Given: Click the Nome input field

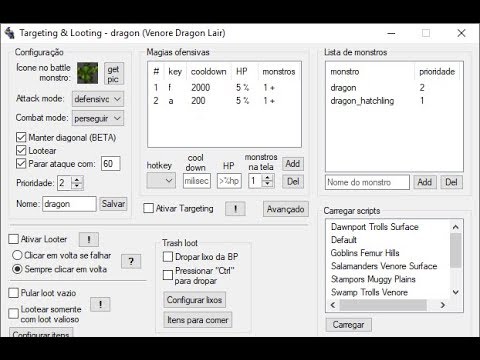Looking at the screenshot, I should (69, 204).
